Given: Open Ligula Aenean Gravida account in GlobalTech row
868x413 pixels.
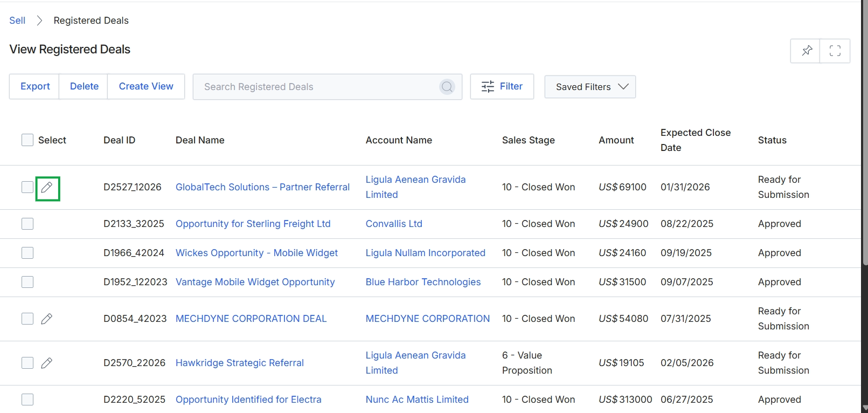Looking at the screenshot, I should pos(415,187).
